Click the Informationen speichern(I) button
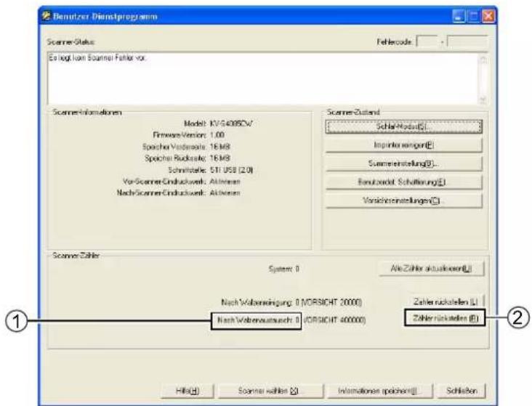Viewport: 532px width, 406px height. click(x=380, y=391)
